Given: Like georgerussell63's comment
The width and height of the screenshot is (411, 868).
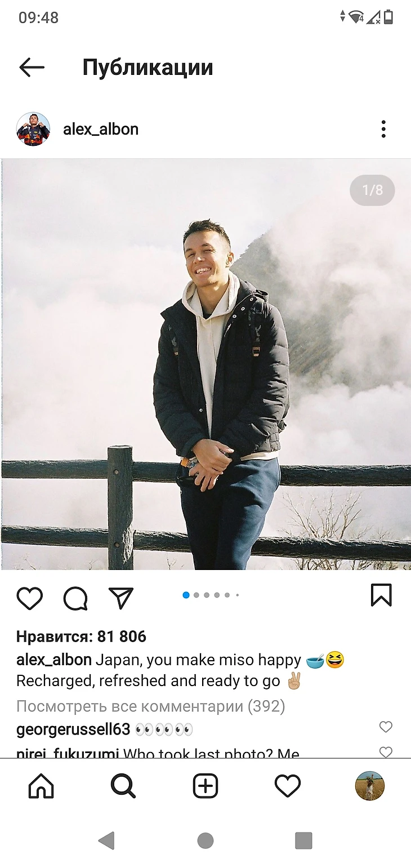Looking at the screenshot, I should point(386,727).
